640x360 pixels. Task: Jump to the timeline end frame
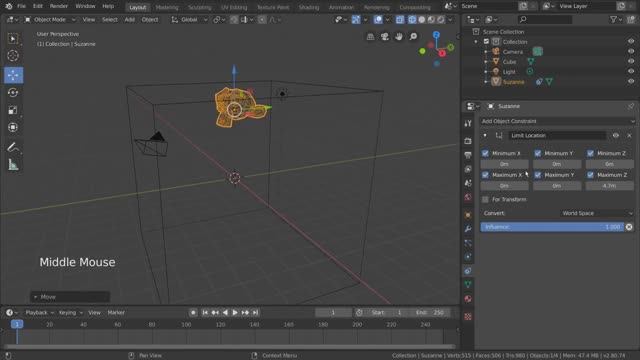(x=255, y=313)
